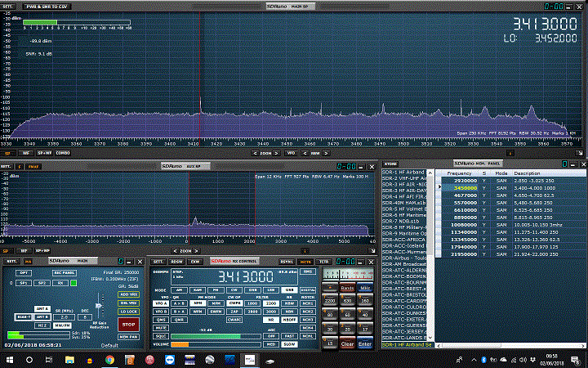This screenshot has height=368, width=588.
Task: Enable the NR noise reduction button
Action: pos(271,320)
